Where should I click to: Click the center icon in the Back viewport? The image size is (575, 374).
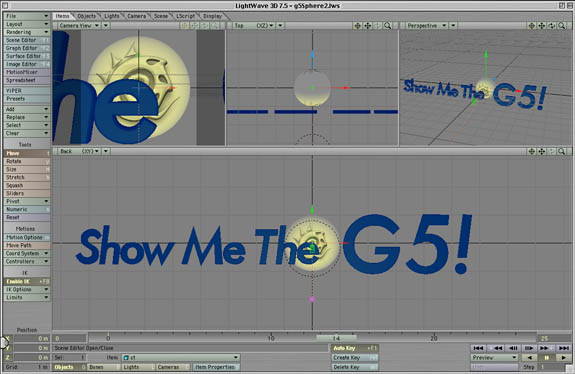531,151
